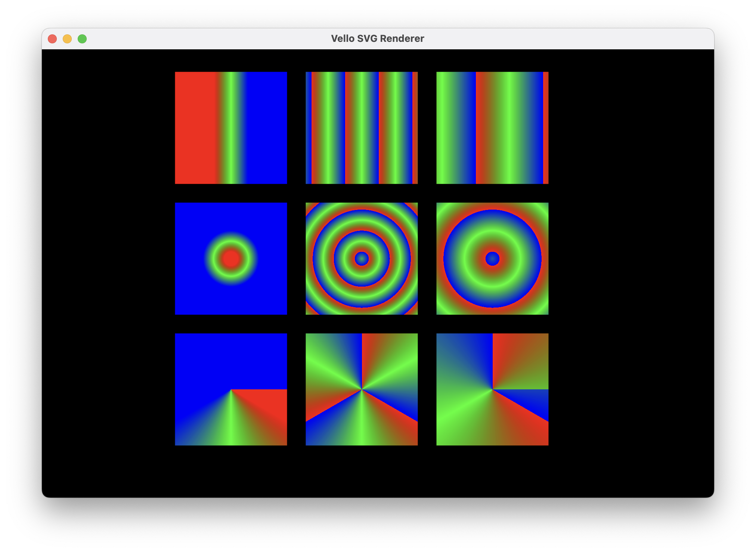Image resolution: width=756 pixels, height=553 pixels.
Task: Click the reflected linear gradient with two green stripes
Action: click(492, 128)
